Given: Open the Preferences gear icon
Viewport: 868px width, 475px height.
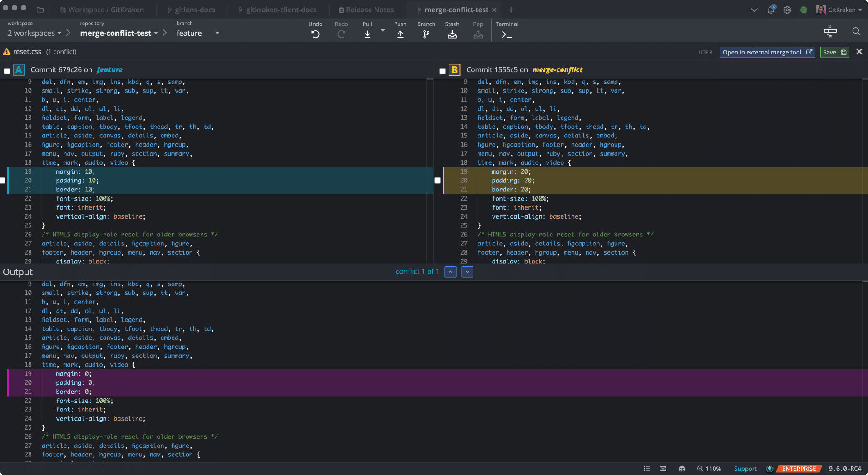Looking at the screenshot, I should pos(787,10).
